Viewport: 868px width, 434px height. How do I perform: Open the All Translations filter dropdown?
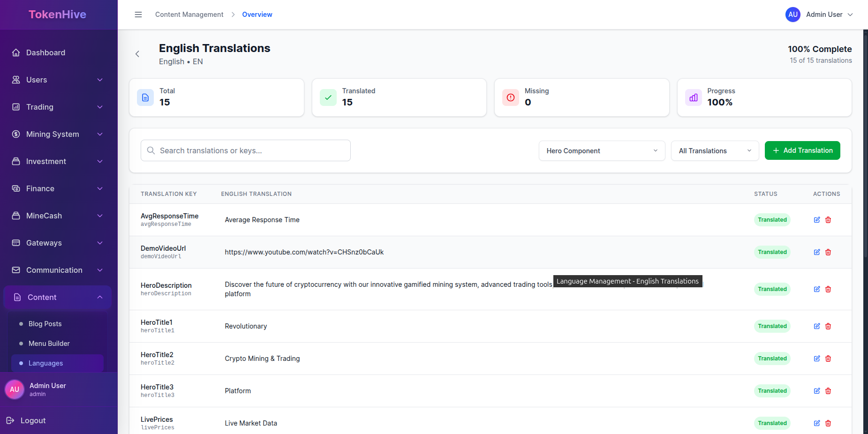(715, 151)
